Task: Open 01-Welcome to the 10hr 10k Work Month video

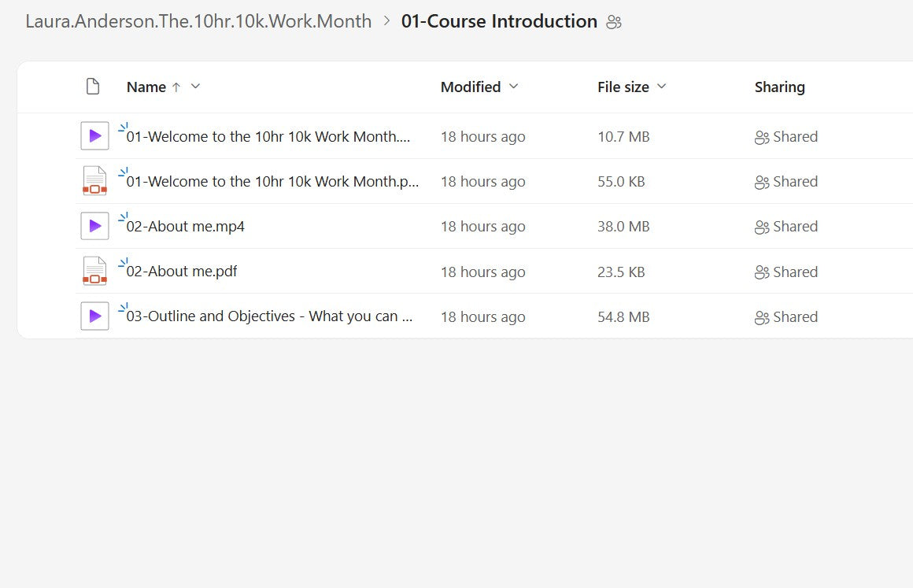Action: click(268, 136)
